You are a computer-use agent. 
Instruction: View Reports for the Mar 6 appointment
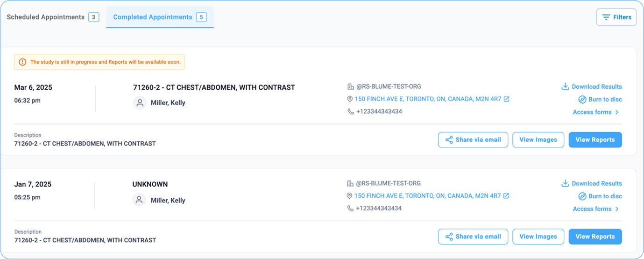(595, 140)
